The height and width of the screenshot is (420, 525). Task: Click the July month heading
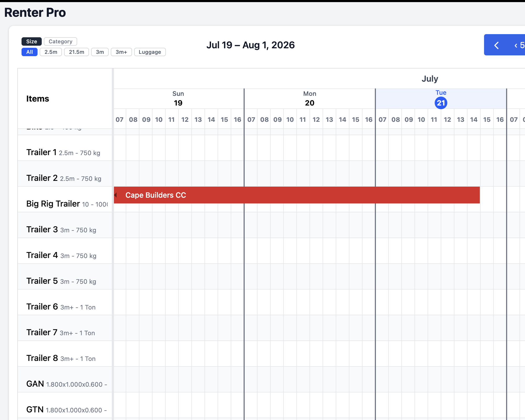coord(430,79)
